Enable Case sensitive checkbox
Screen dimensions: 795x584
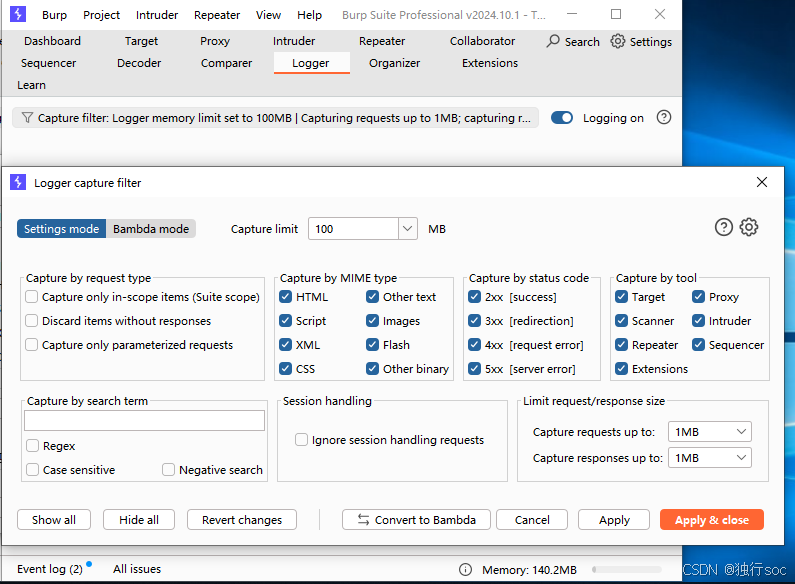pyautogui.click(x=32, y=469)
